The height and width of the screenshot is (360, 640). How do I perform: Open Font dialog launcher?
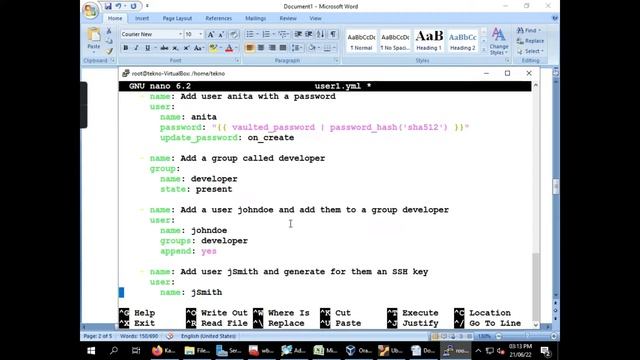[x=237, y=60]
